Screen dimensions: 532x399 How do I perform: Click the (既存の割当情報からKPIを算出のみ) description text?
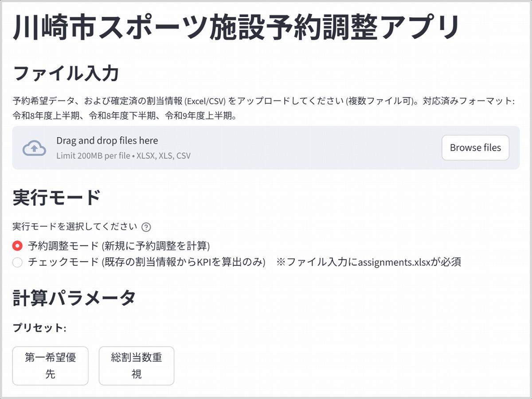183,262
